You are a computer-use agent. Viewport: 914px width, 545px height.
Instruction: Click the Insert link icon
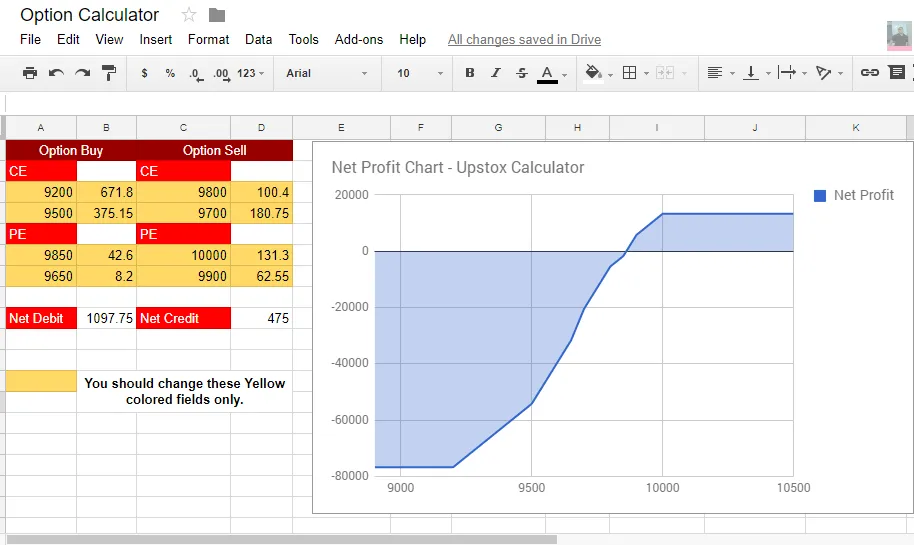(x=870, y=73)
